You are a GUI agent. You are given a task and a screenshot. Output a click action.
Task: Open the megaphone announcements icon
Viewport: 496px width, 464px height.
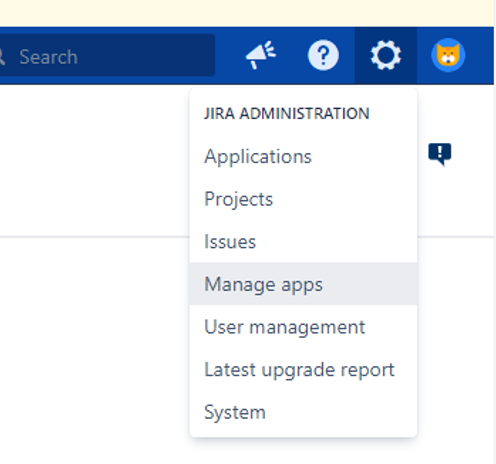261,55
